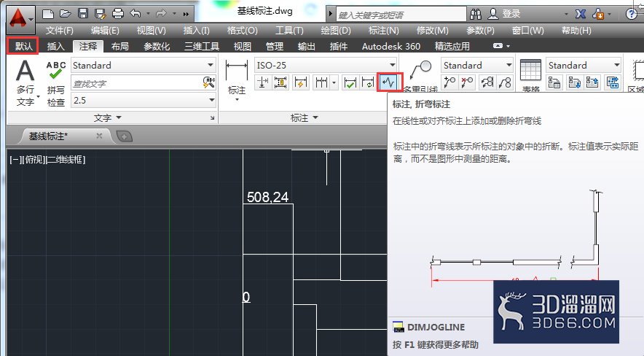Image resolution: width=644 pixels, height=356 pixels.
Task: Click the dimension update icon
Action: point(368,82)
